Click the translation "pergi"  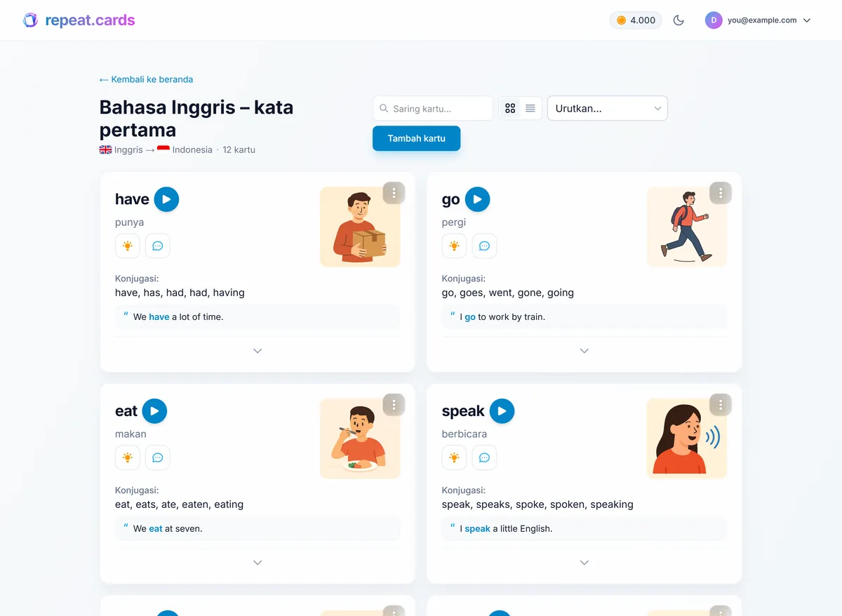pyautogui.click(x=454, y=222)
